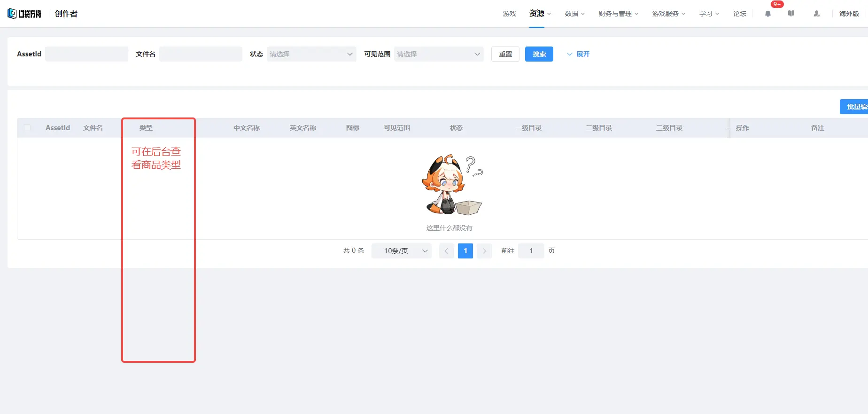This screenshot has height=414, width=868.
Task: Click the user profile avatar icon
Action: [817, 14]
